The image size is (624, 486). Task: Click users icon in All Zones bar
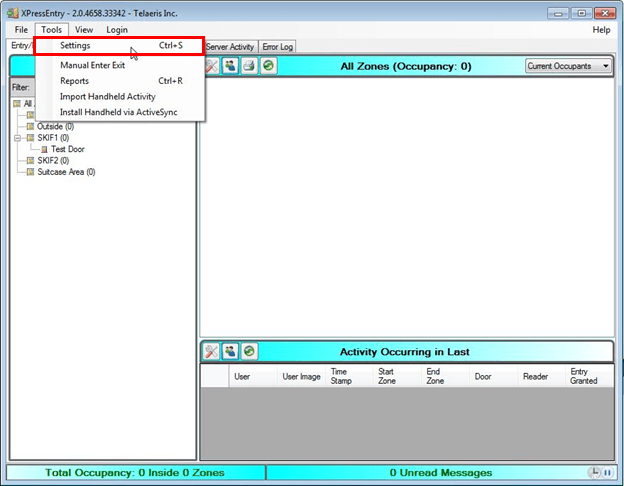pyautogui.click(x=230, y=66)
